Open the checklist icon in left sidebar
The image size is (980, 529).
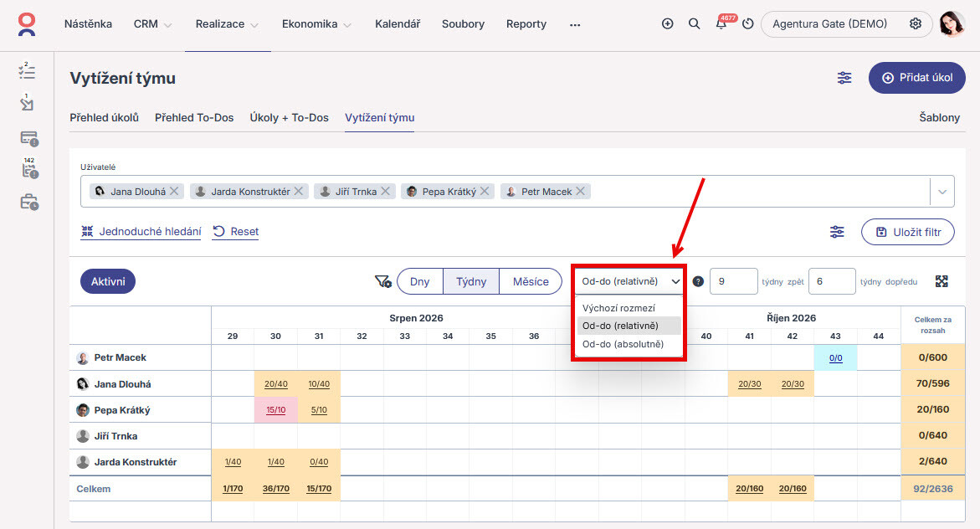pyautogui.click(x=27, y=70)
